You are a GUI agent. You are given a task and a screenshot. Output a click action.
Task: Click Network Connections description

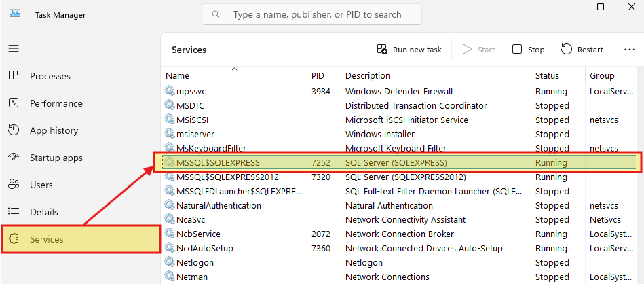coord(387,277)
